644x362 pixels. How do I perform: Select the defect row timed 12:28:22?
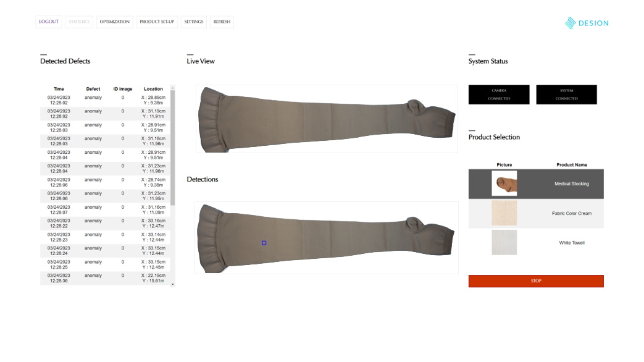(x=105, y=224)
